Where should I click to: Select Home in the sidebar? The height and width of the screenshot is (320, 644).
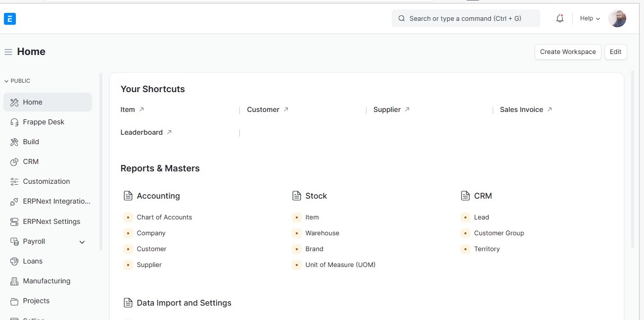33,103
